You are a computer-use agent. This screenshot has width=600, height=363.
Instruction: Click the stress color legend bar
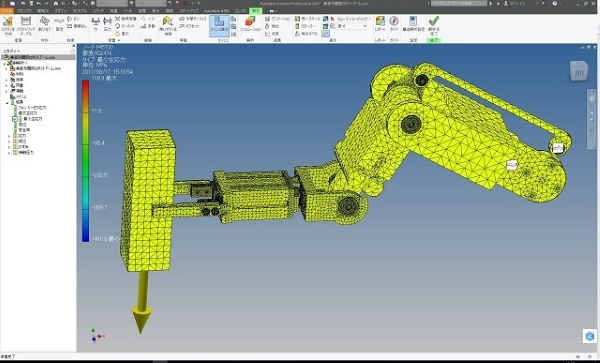click(85, 161)
